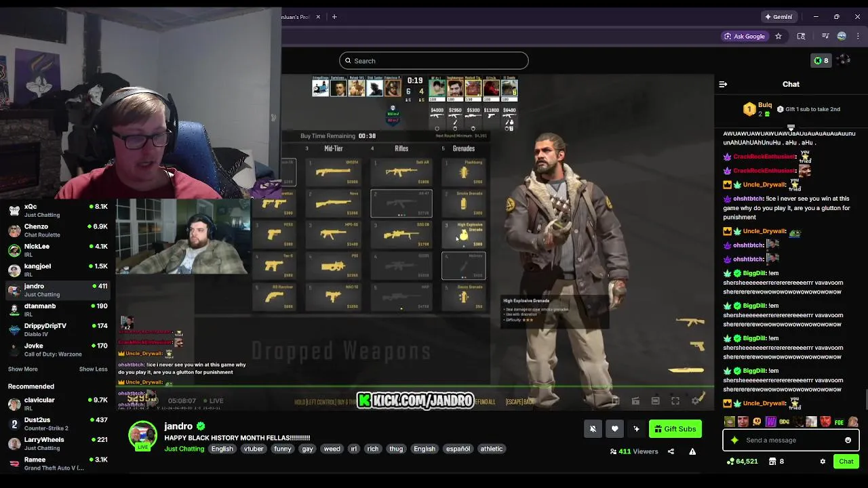
Task: Open the chat shop icon showing 8
Action: pos(776,462)
